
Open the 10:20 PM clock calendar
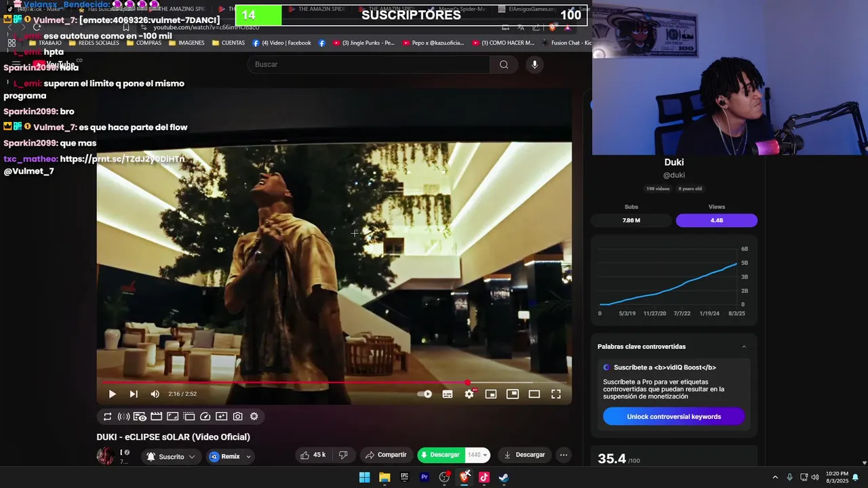837,477
